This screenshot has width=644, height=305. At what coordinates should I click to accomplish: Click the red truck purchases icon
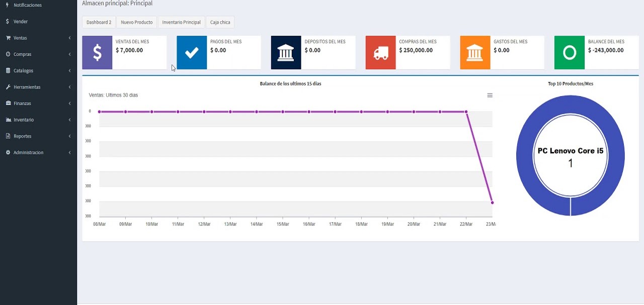380,52
